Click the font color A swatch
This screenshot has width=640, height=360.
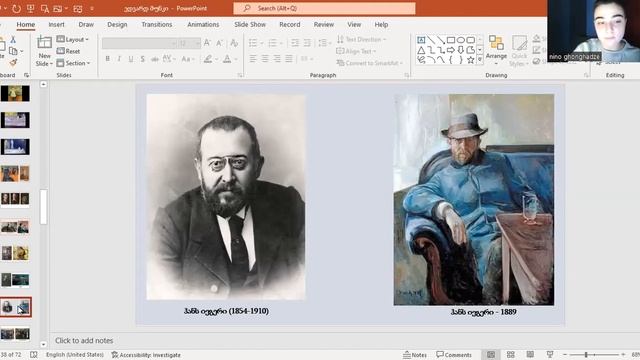[227, 59]
